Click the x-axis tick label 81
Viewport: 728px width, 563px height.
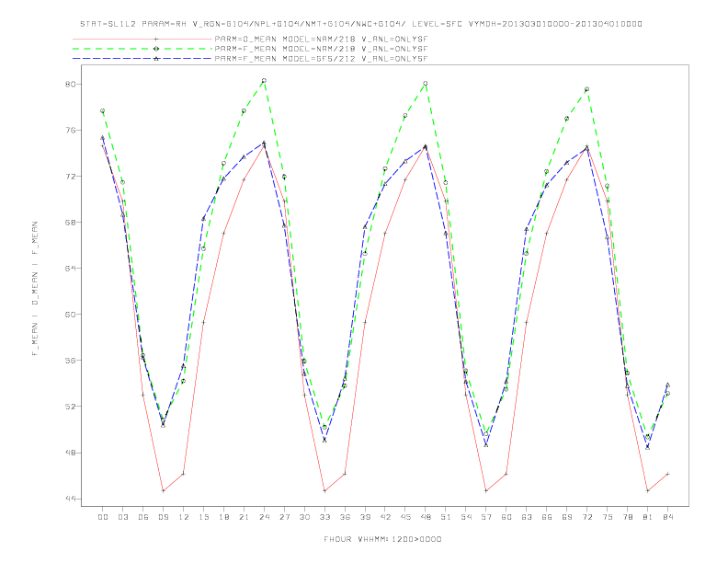[x=648, y=517]
